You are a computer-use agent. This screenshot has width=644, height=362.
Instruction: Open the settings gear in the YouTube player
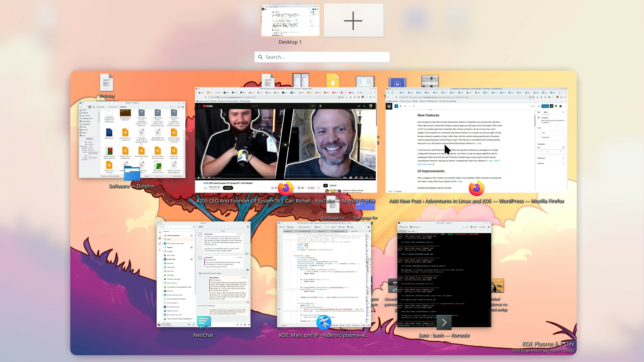point(356,178)
